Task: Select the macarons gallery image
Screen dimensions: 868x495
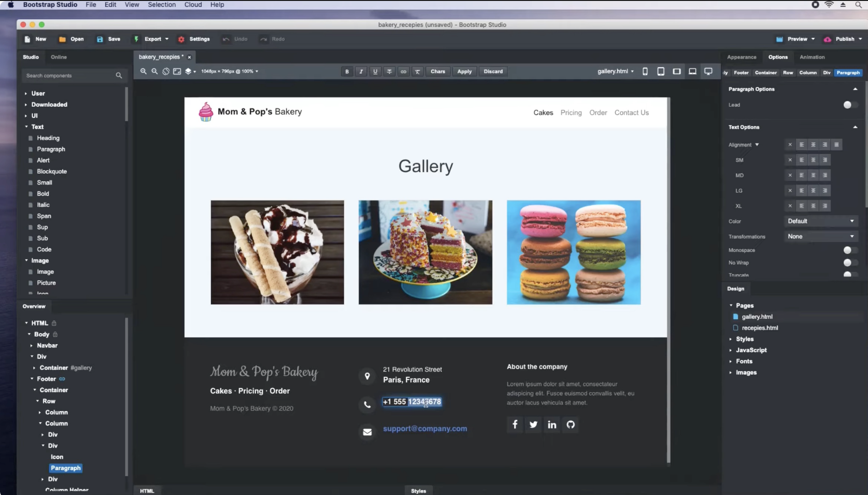Action: tap(574, 252)
